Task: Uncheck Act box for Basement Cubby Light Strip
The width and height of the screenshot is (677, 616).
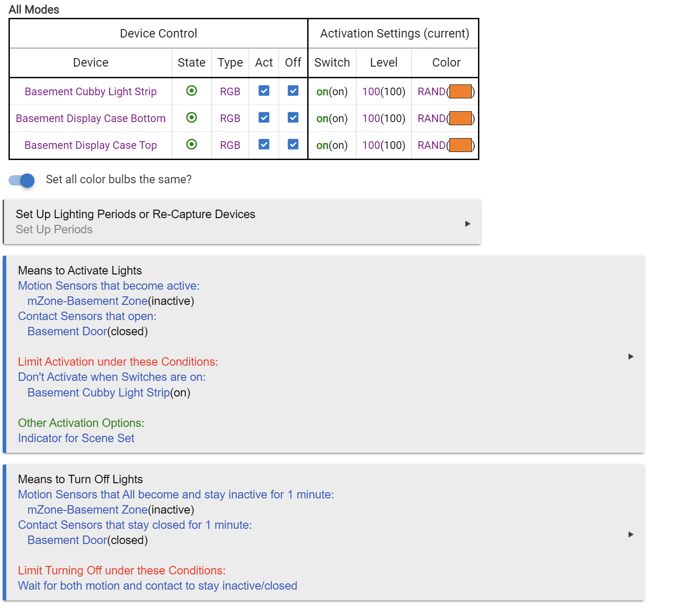Action: [264, 91]
